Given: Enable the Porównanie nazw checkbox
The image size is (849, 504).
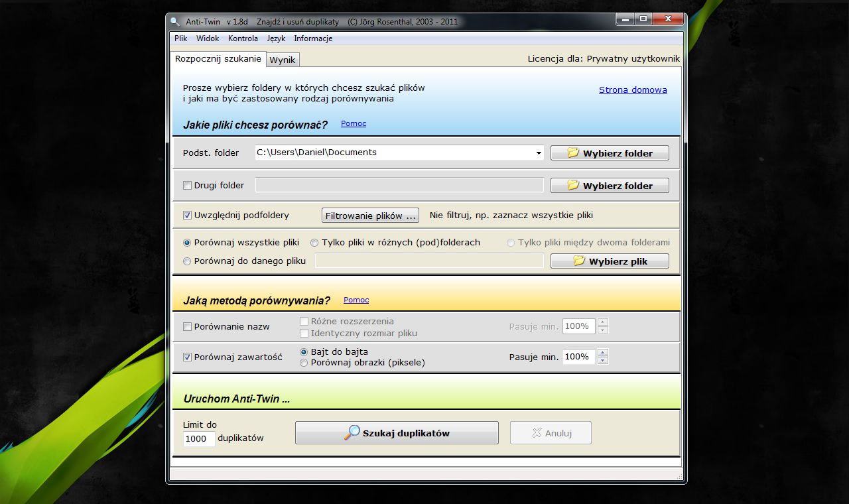Looking at the screenshot, I should click(x=187, y=327).
